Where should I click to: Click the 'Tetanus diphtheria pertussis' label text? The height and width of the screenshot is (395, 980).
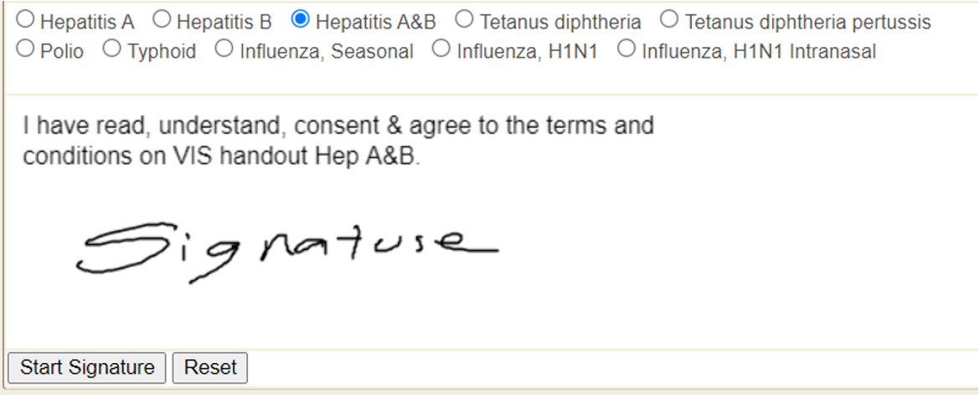(x=807, y=21)
